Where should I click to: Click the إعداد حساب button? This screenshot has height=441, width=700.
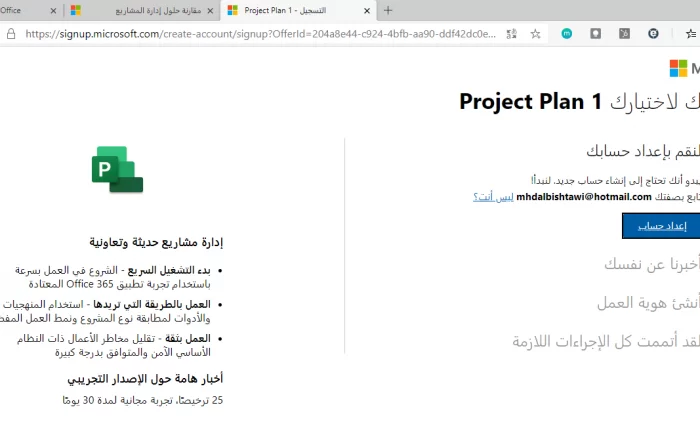pyautogui.click(x=661, y=226)
